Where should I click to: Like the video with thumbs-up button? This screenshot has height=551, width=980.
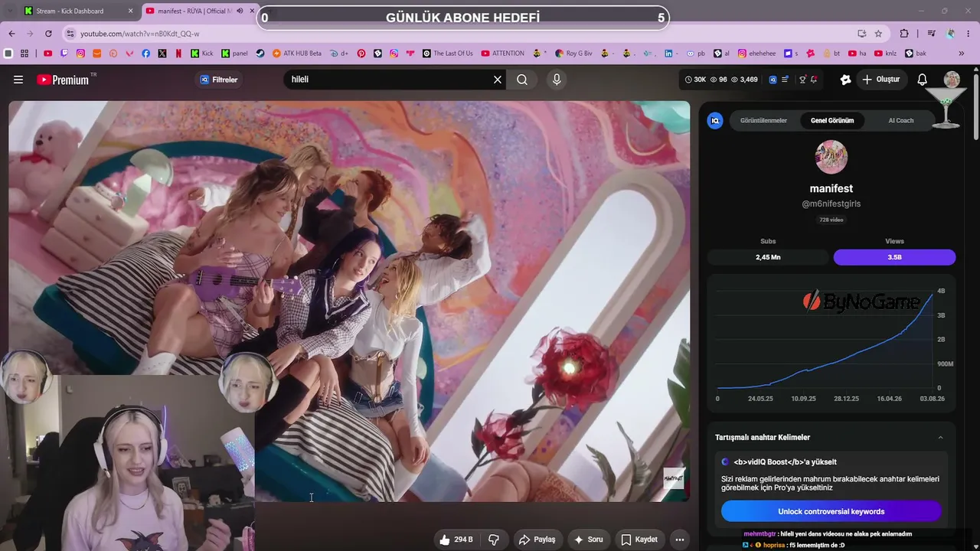(458, 540)
